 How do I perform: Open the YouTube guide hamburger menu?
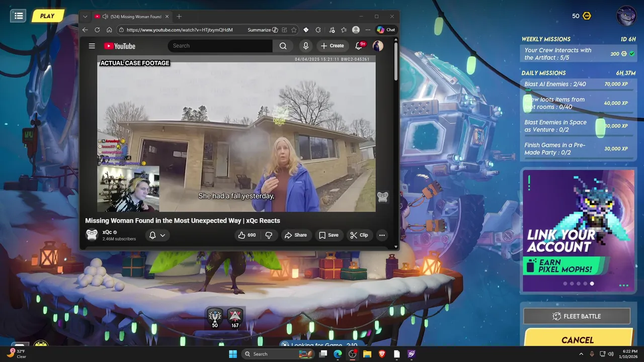tap(92, 46)
